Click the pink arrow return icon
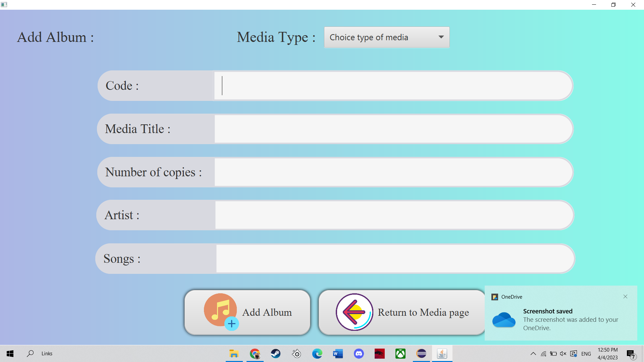Viewport: 644px width, 362px height. 354,312
